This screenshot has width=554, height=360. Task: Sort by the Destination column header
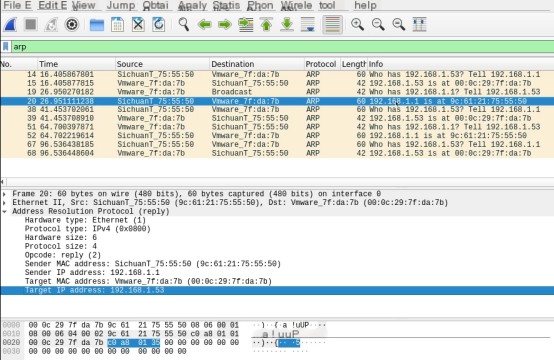pyautogui.click(x=257, y=64)
